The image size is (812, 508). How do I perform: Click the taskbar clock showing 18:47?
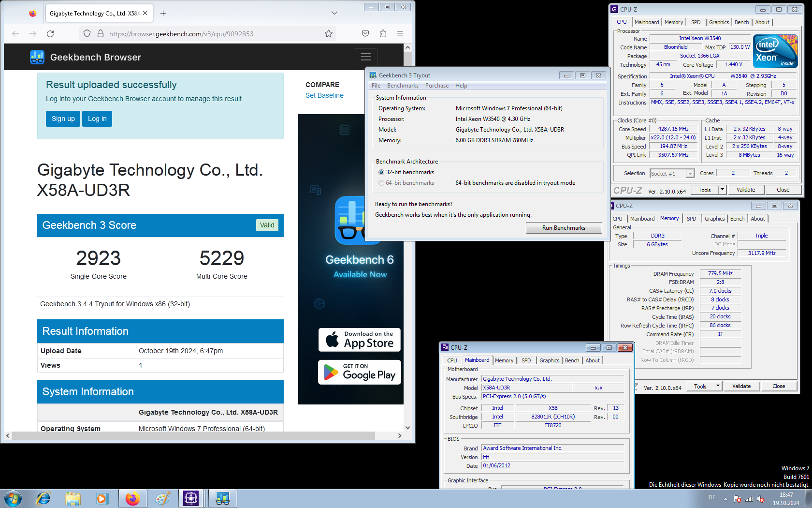tap(786, 499)
